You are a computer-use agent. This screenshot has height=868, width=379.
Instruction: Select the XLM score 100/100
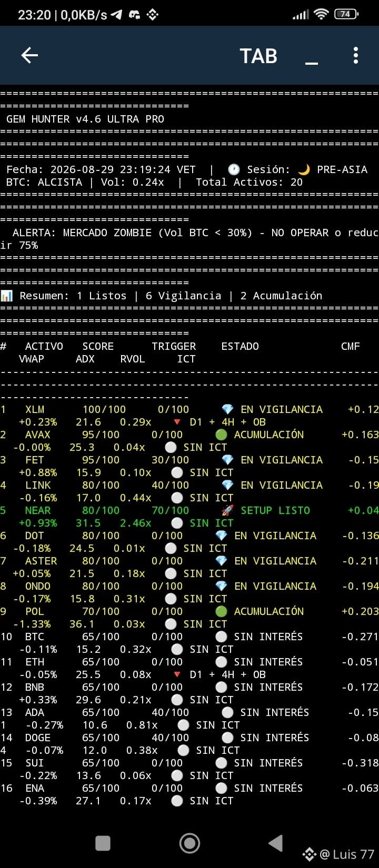(104, 409)
